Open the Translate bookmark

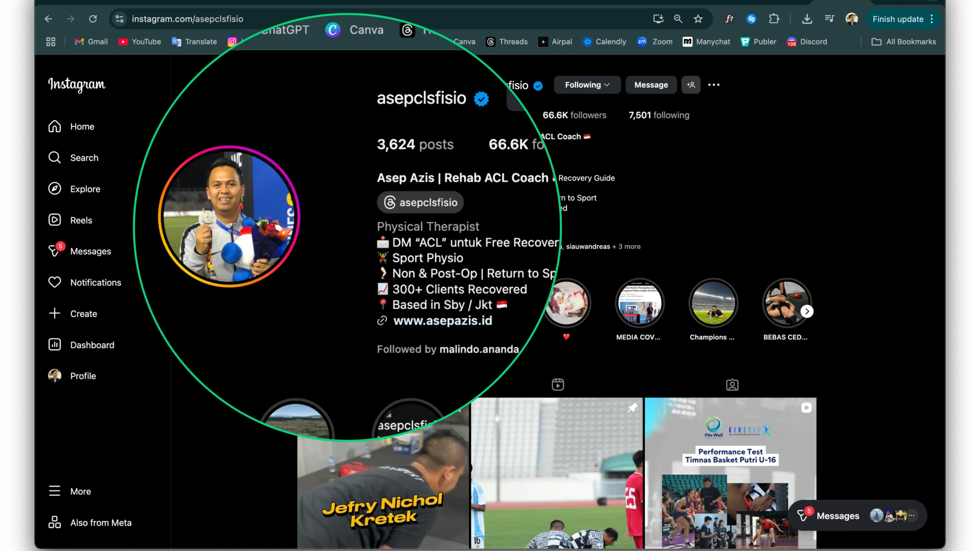coord(194,42)
